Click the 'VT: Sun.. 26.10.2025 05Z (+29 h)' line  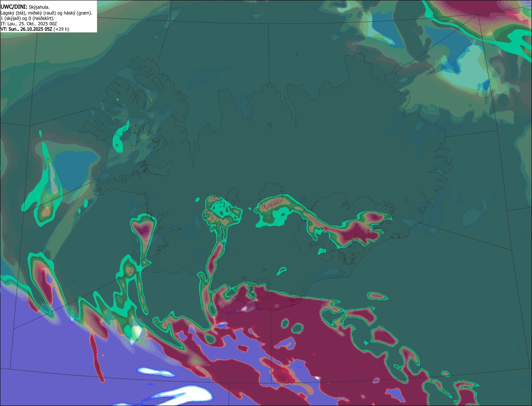tap(35, 29)
